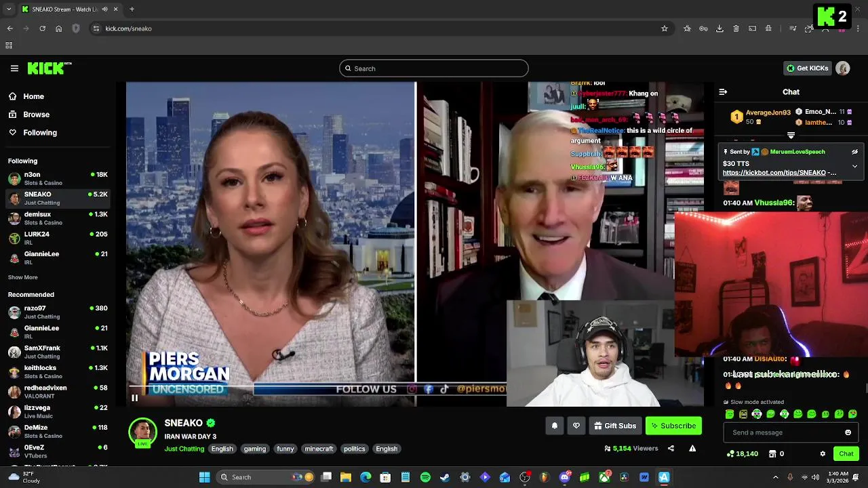Open user profile avatar menu
The height and width of the screenshot is (488, 868).
pyautogui.click(x=843, y=68)
